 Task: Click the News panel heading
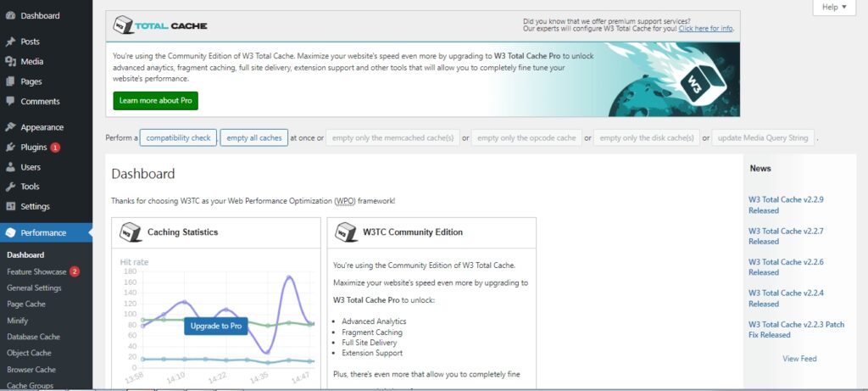click(760, 169)
